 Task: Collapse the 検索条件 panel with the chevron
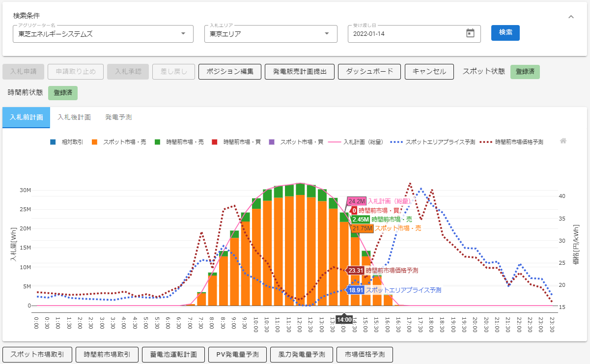click(x=571, y=16)
